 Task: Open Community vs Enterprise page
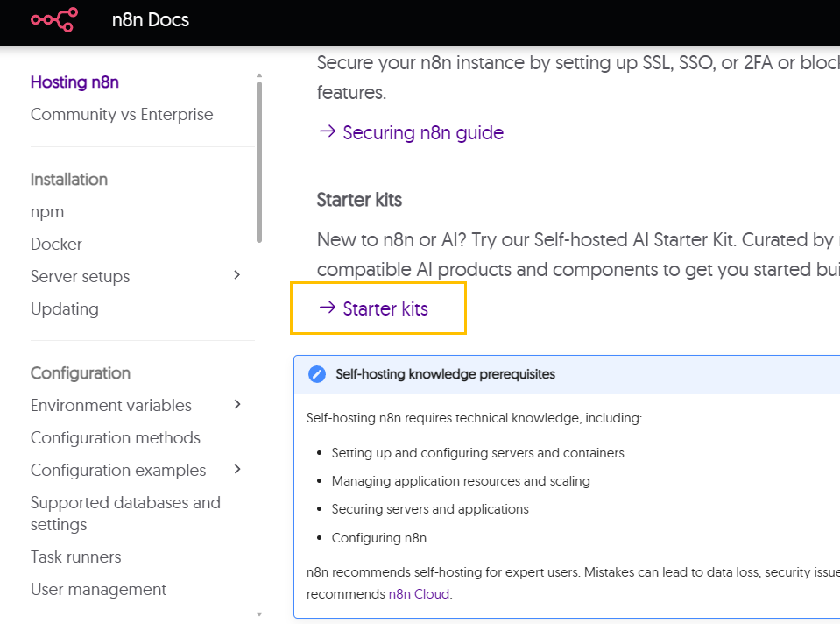click(122, 115)
